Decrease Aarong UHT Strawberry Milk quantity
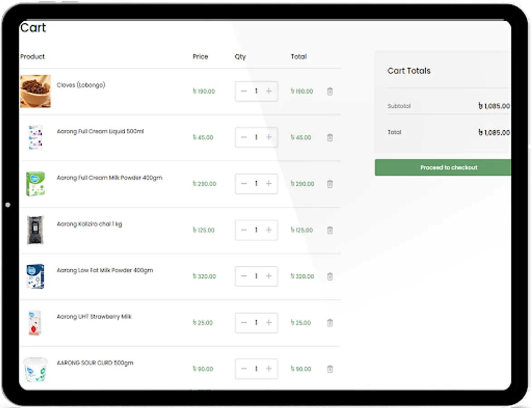Image resolution: width=532 pixels, height=408 pixels. tap(244, 322)
